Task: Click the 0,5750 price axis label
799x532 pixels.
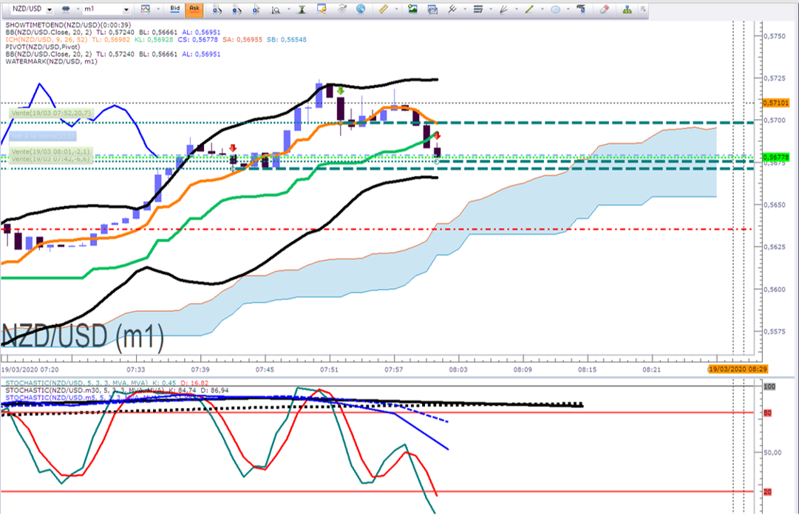Action: pyautogui.click(x=774, y=35)
